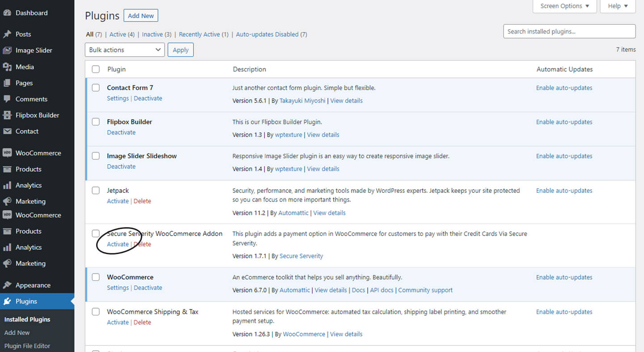Enable auto-updates for Contact Form 7
The image size is (644, 352).
click(x=564, y=88)
